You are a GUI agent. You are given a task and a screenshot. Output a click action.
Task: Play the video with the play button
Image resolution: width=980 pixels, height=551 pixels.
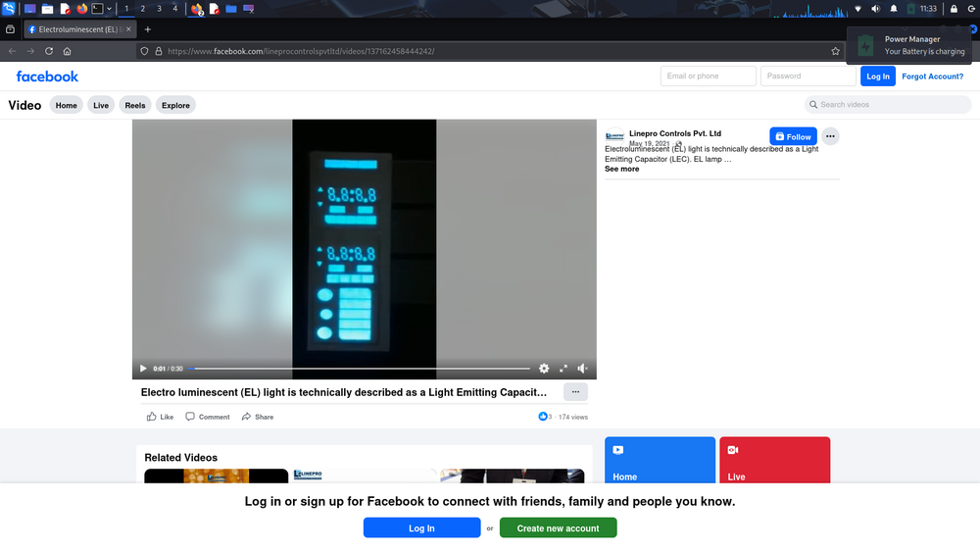point(143,369)
